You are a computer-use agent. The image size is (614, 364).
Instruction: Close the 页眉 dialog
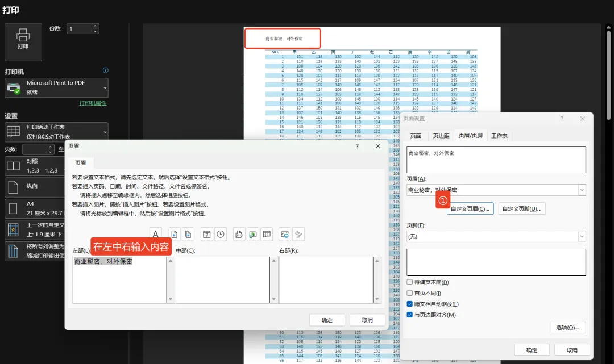(378, 146)
